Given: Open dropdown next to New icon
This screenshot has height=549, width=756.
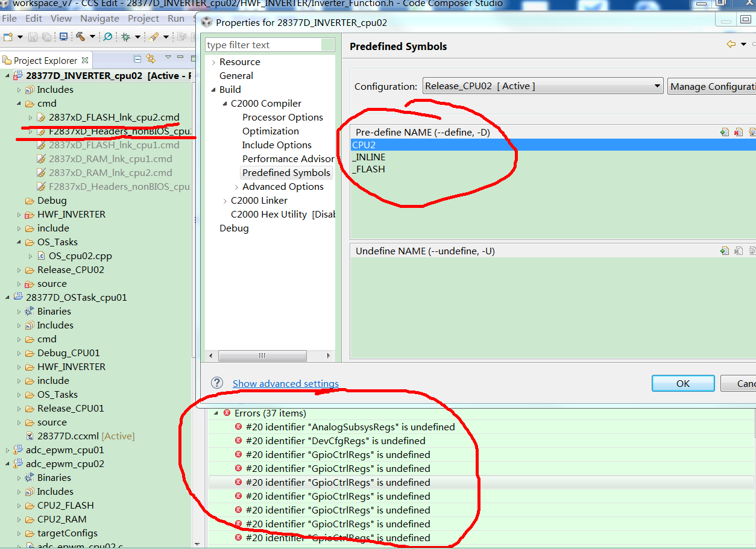Looking at the screenshot, I should point(20,37).
